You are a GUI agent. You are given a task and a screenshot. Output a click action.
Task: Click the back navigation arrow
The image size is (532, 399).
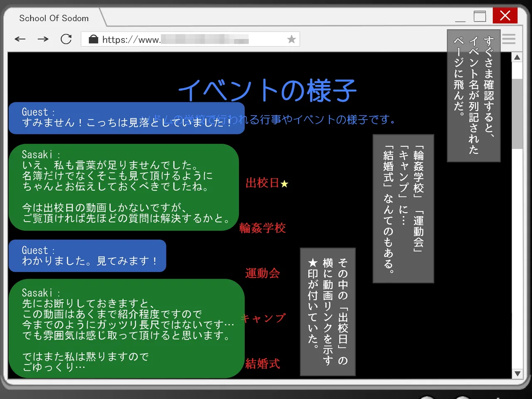pos(20,39)
